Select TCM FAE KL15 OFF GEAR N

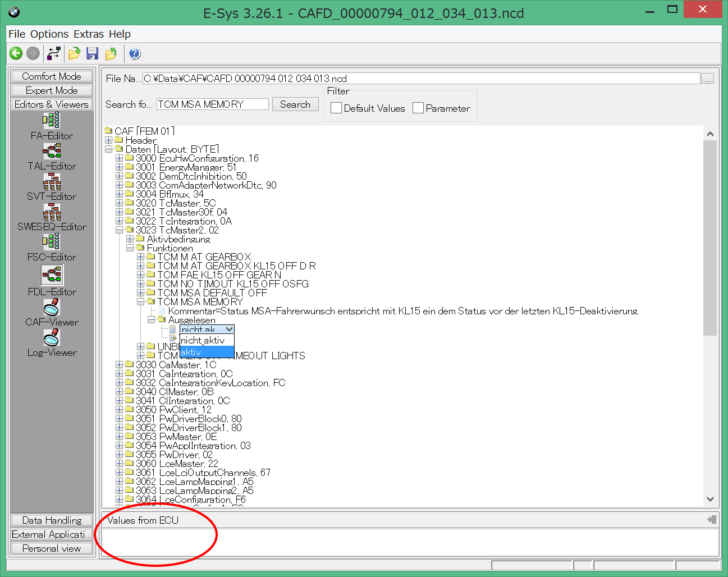coord(219,275)
